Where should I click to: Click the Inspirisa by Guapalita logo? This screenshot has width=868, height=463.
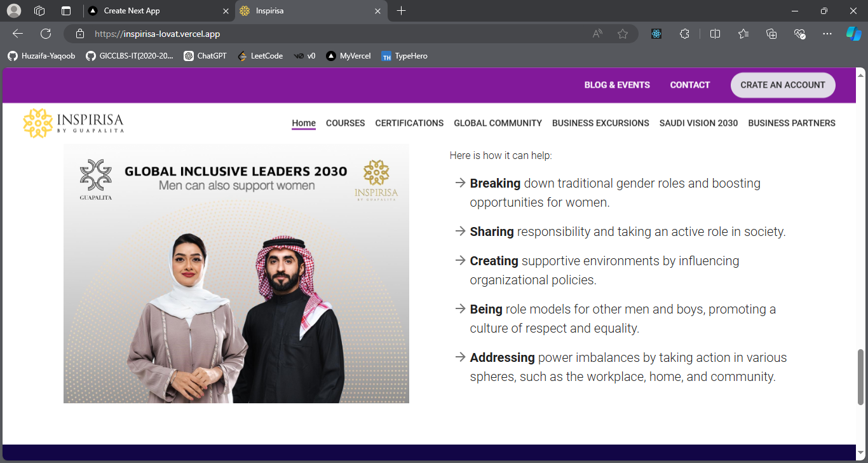pyautogui.click(x=73, y=123)
